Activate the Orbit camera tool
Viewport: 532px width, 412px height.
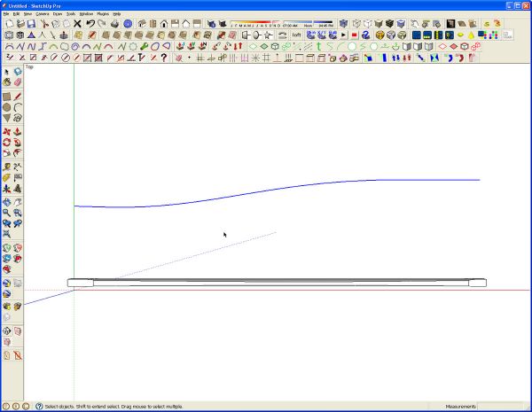[x=7, y=202]
